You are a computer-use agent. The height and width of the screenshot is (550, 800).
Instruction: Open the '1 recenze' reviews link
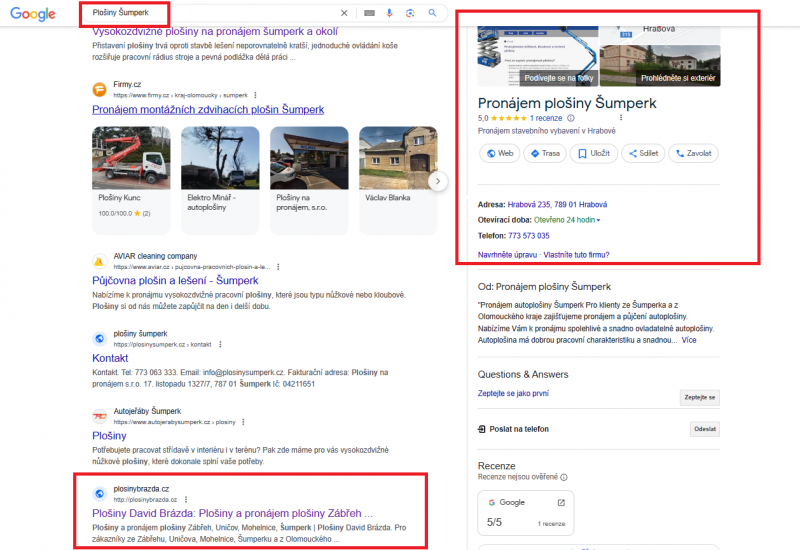point(546,118)
